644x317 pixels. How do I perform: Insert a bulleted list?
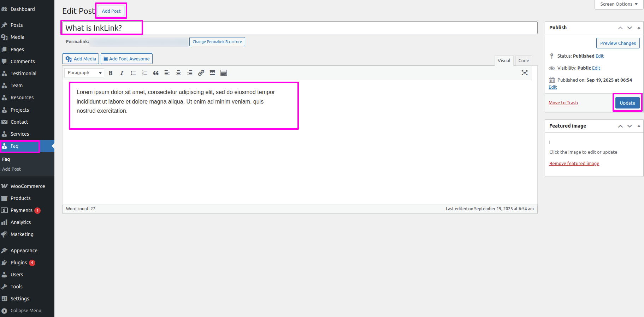point(133,73)
